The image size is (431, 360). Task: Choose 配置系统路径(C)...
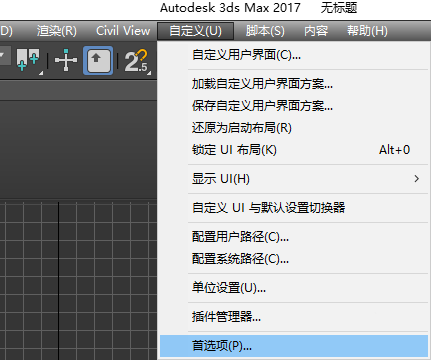(x=293, y=259)
